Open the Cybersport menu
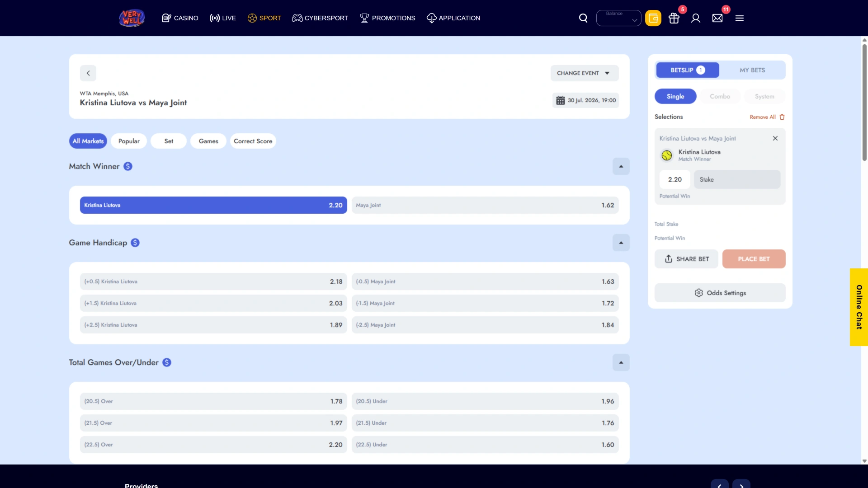The height and width of the screenshot is (488, 868). tap(320, 18)
